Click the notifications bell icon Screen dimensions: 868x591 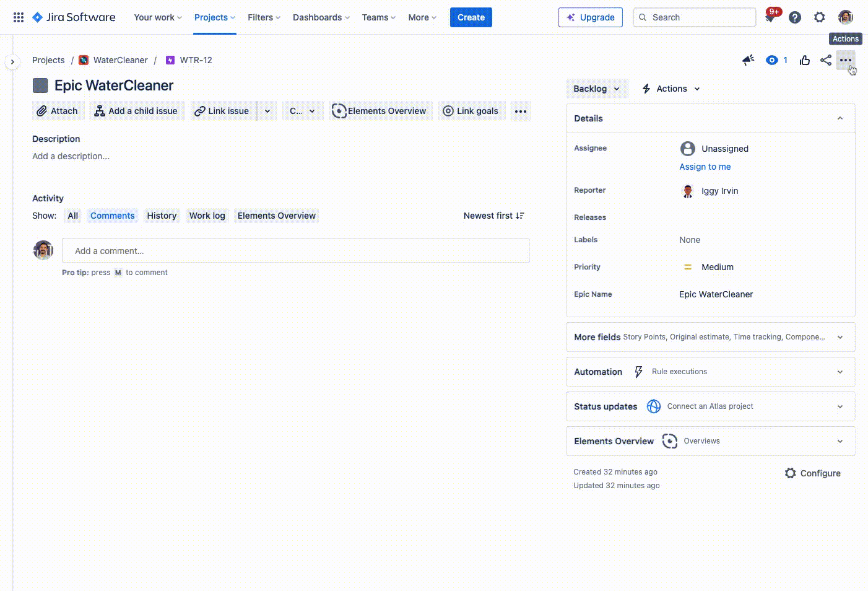pos(770,18)
